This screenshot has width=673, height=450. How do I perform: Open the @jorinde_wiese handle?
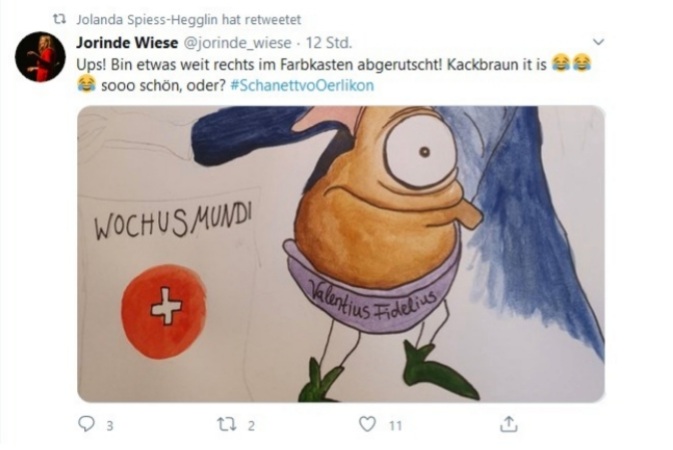(x=237, y=43)
